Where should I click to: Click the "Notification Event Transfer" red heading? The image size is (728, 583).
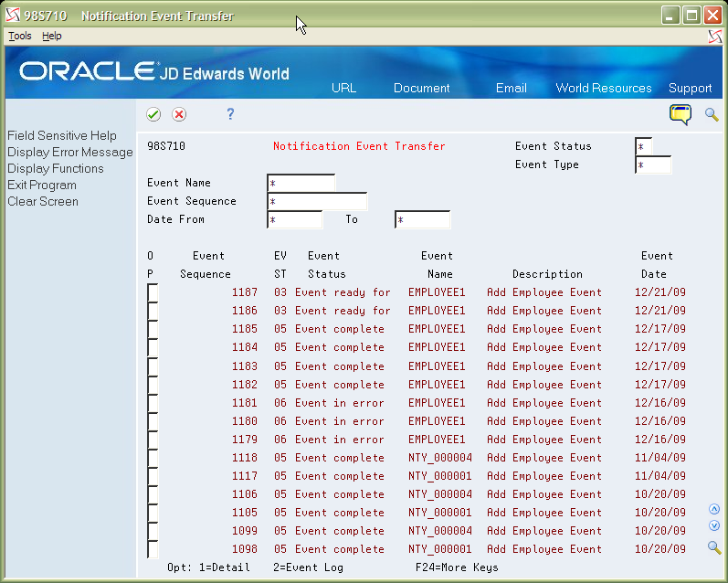(359, 146)
